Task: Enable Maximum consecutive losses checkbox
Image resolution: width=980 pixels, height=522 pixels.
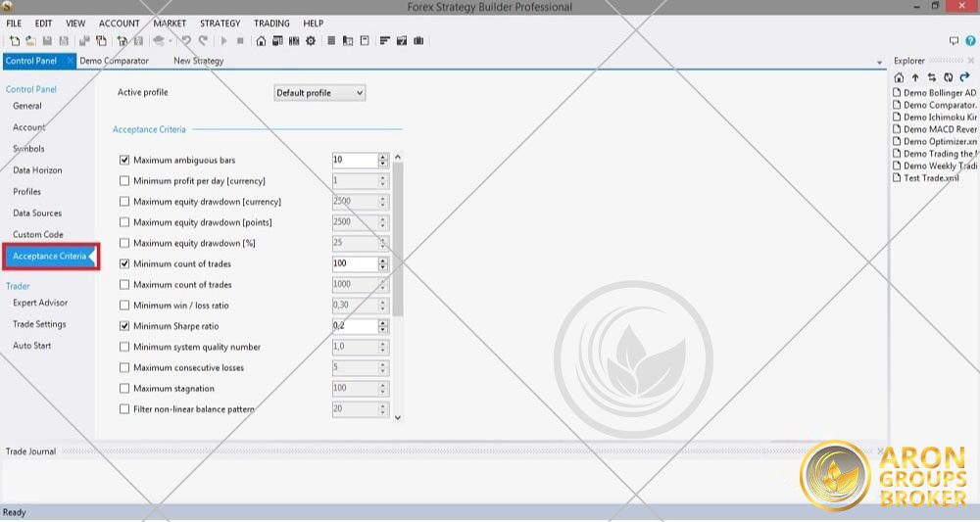Action: (x=124, y=368)
